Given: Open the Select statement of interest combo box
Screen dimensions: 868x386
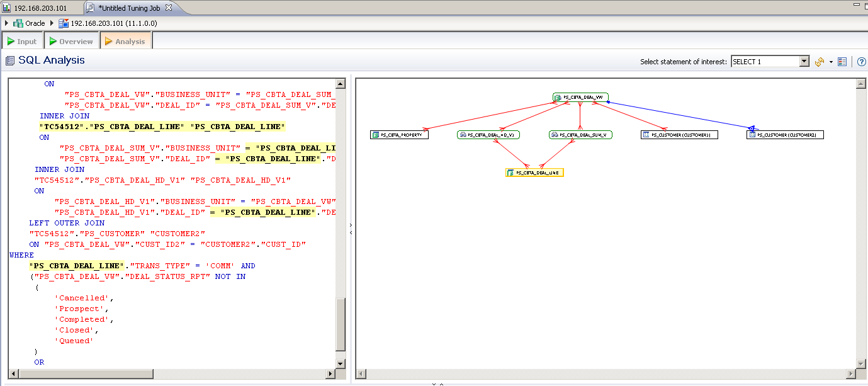Looking at the screenshot, I should [x=770, y=62].
